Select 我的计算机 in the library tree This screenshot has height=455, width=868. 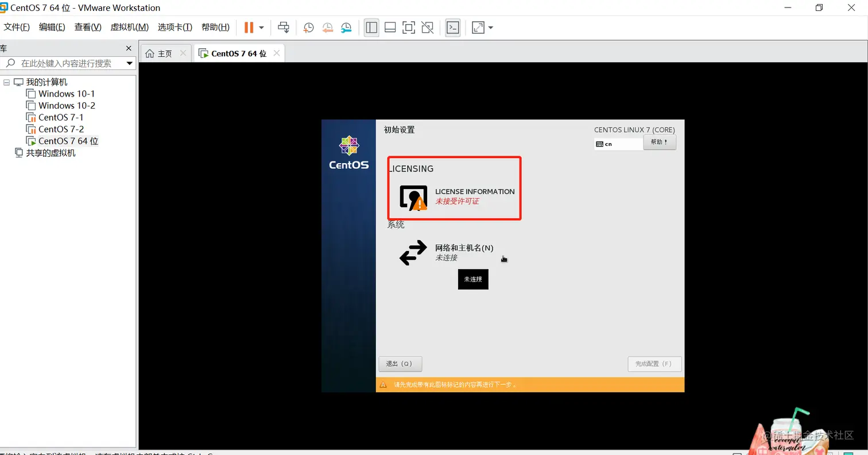click(x=46, y=82)
